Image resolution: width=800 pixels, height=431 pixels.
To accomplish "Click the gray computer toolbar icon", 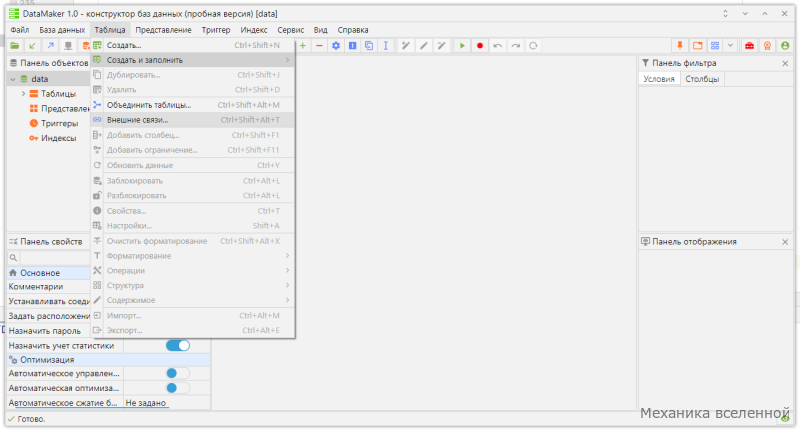I will coord(68,46).
